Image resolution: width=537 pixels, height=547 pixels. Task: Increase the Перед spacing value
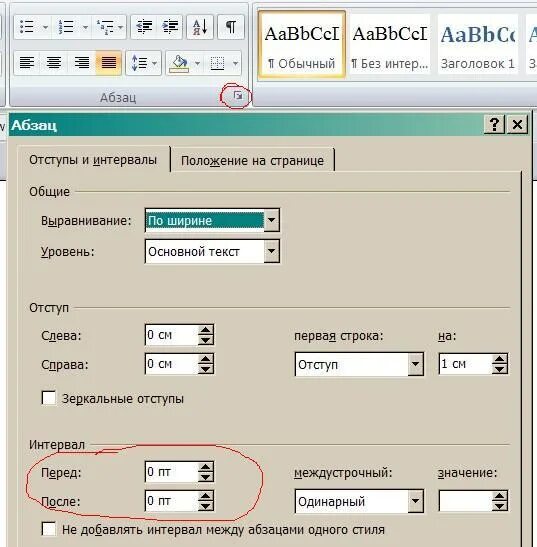(206, 467)
